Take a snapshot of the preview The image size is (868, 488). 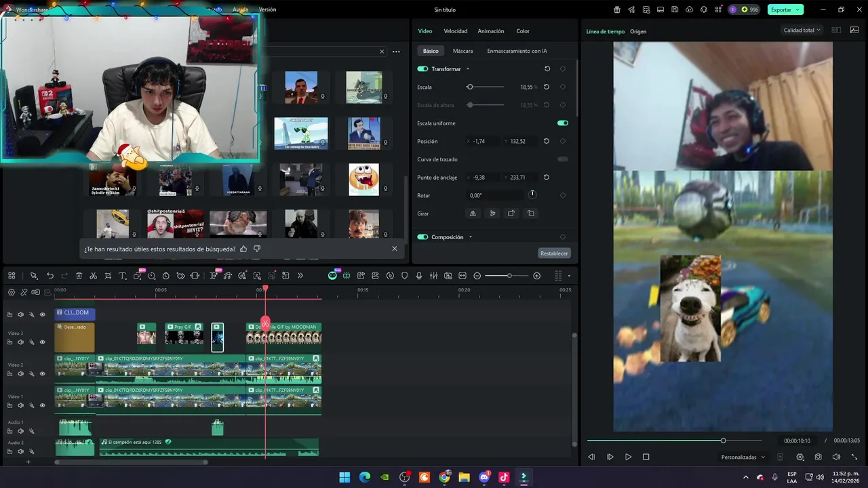(x=818, y=457)
